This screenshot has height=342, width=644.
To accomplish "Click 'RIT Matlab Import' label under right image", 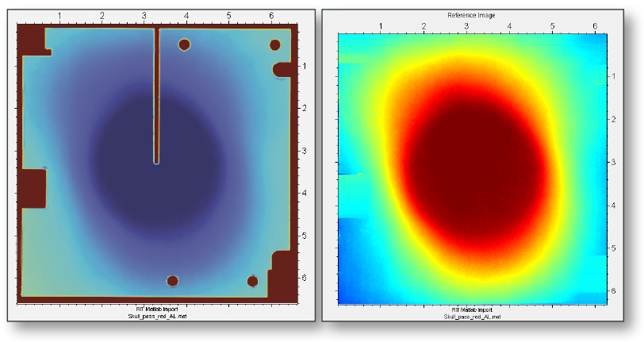I will (471, 309).
